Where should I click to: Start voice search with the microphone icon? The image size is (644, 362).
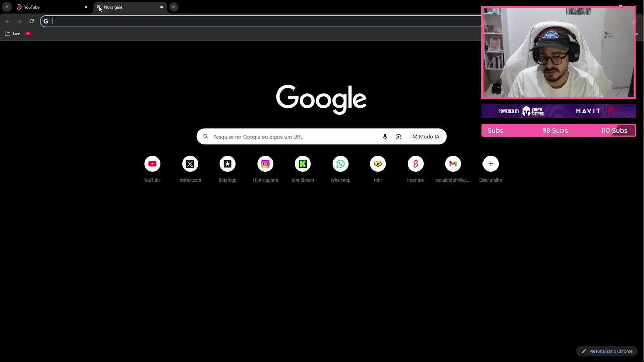click(385, 137)
